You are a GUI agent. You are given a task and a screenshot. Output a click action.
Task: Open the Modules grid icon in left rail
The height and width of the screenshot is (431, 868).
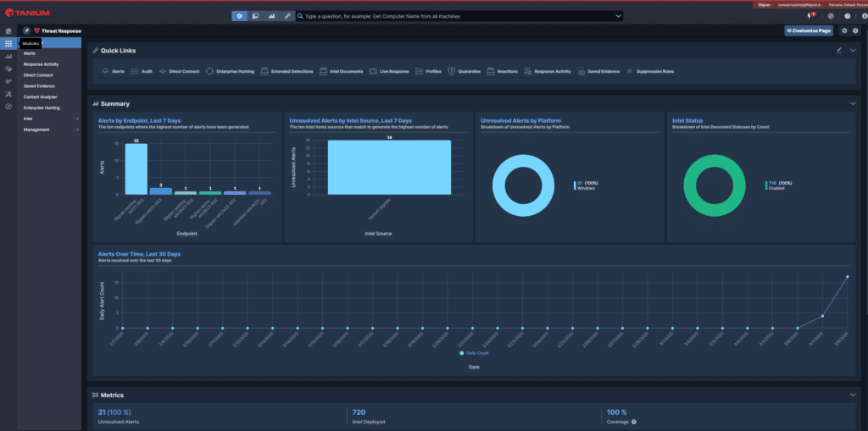8,43
